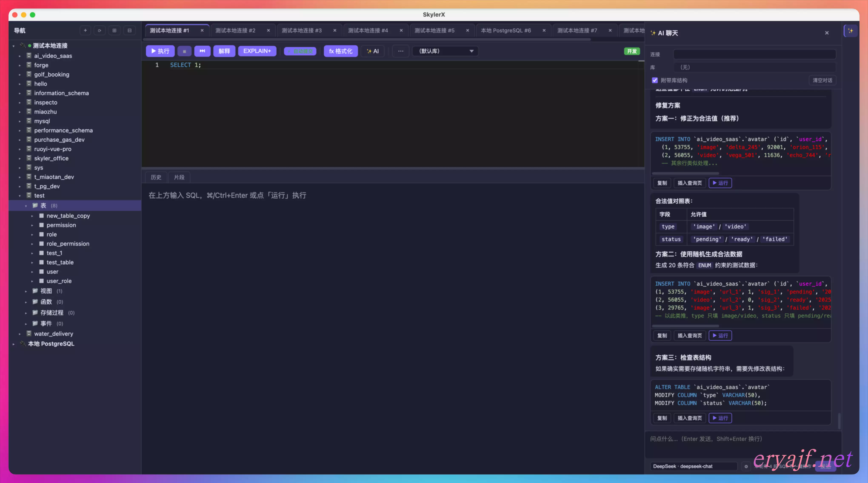Click the SQL editor line SELECT 1;
This screenshot has height=483, width=868.
point(185,65)
